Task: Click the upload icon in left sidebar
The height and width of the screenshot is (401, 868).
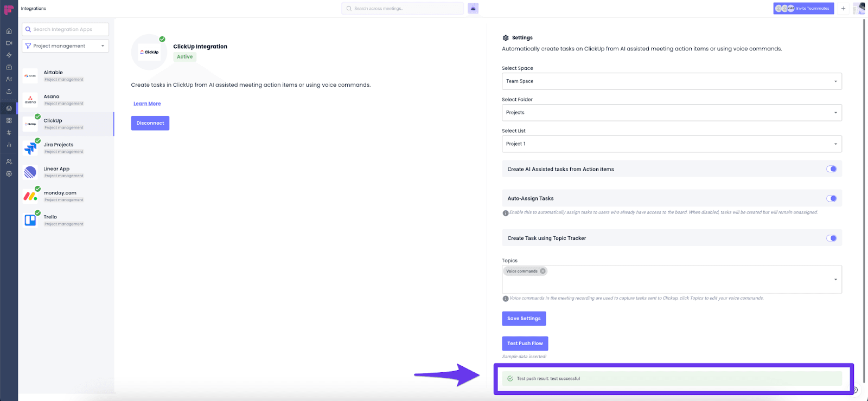Action: (9, 91)
